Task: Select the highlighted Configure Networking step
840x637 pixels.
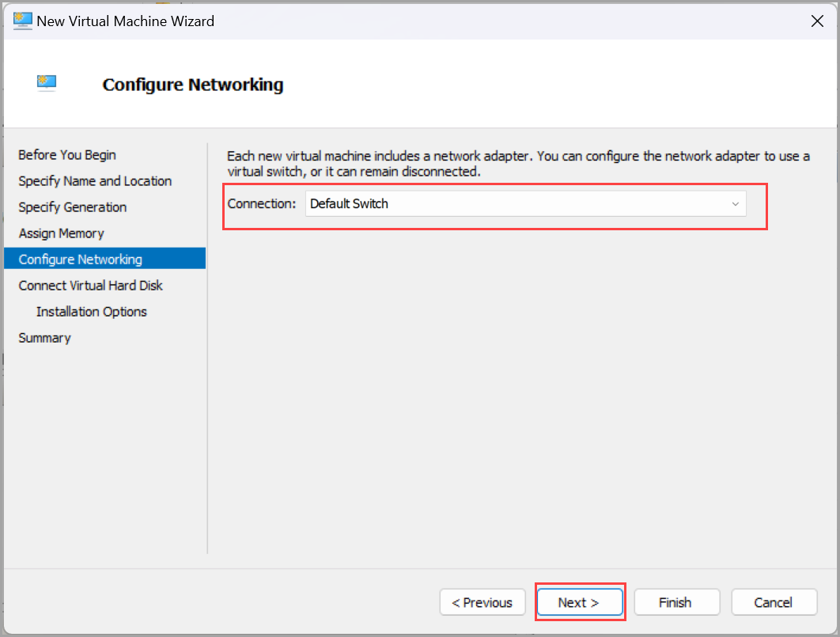Action: pos(104,259)
